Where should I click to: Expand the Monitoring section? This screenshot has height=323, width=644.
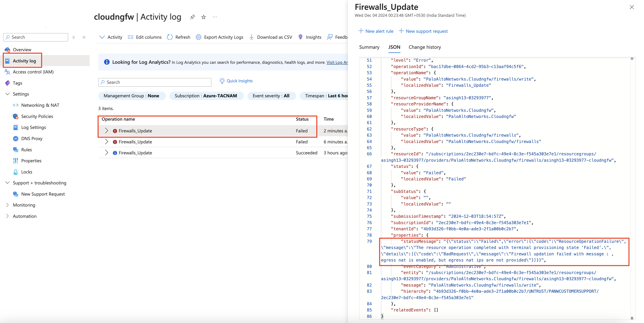7,205
